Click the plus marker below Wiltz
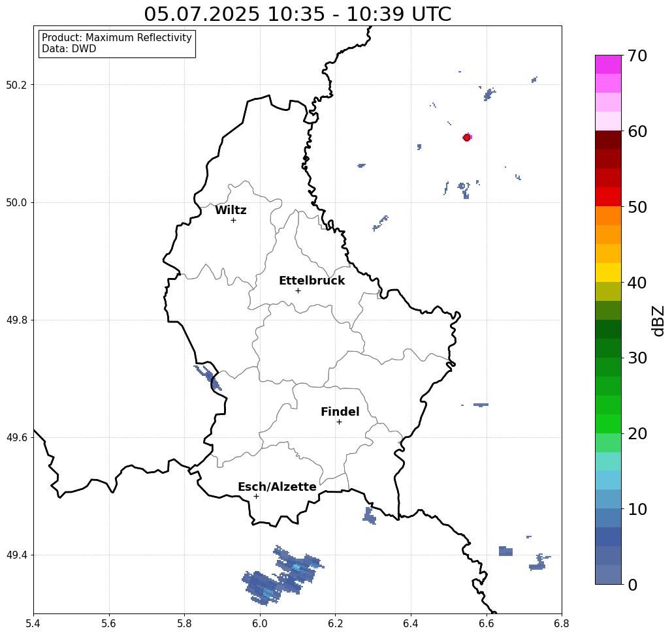672x635 pixels. coord(233,220)
